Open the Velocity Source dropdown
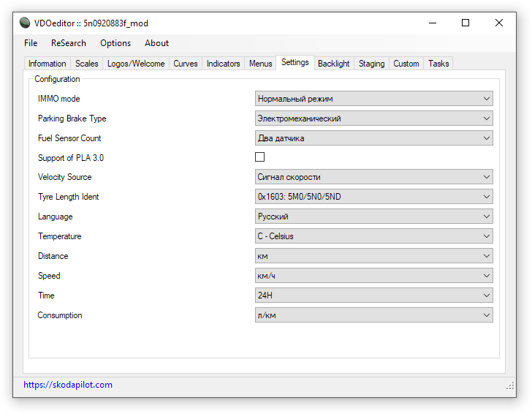Viewport: 532px width, 414px height. coord(374,176)
